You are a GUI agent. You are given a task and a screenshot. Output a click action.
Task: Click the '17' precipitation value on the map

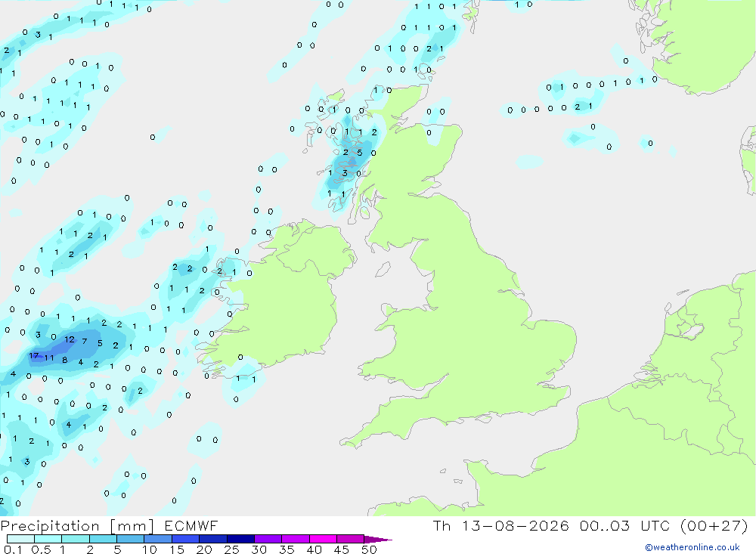[x=34, y=356]
